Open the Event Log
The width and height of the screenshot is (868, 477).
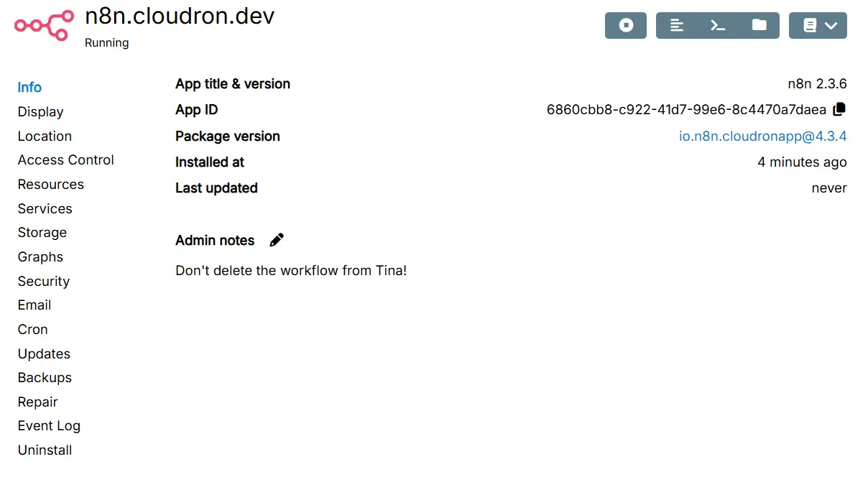tap(49, 426)
